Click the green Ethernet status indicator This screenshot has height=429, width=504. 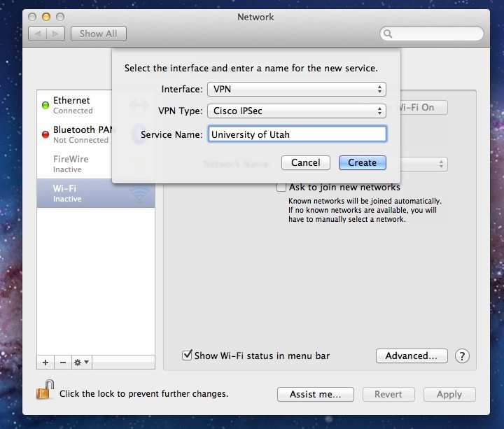(x=45, y=105)
